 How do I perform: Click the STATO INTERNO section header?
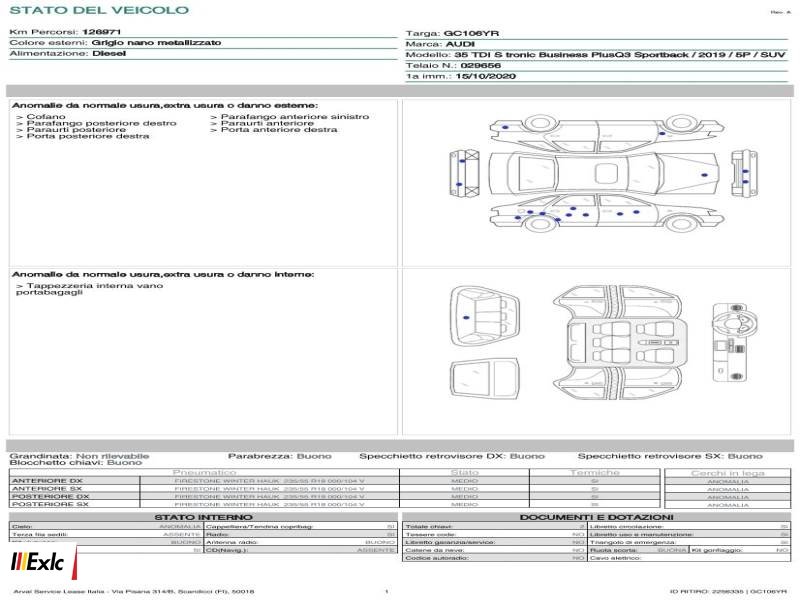(203, 517)
